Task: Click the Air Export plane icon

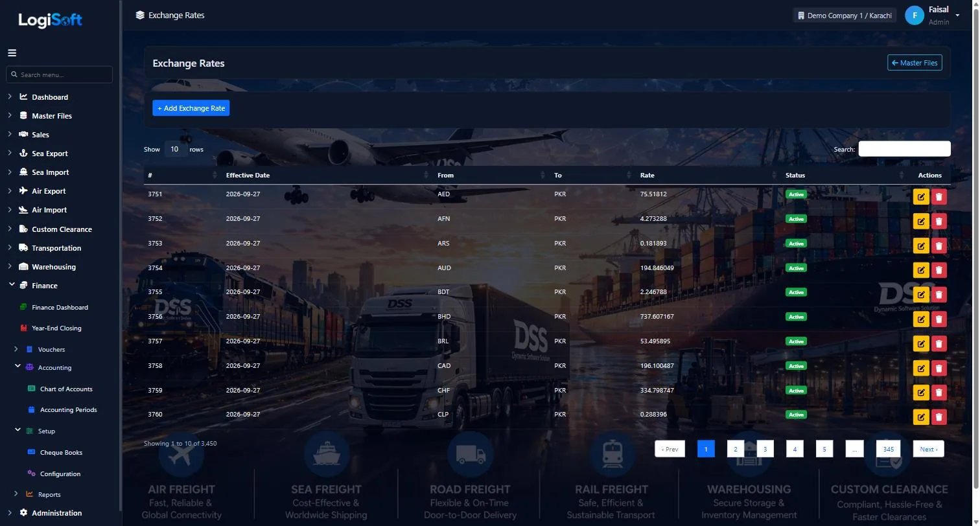Action: [23, 191]
